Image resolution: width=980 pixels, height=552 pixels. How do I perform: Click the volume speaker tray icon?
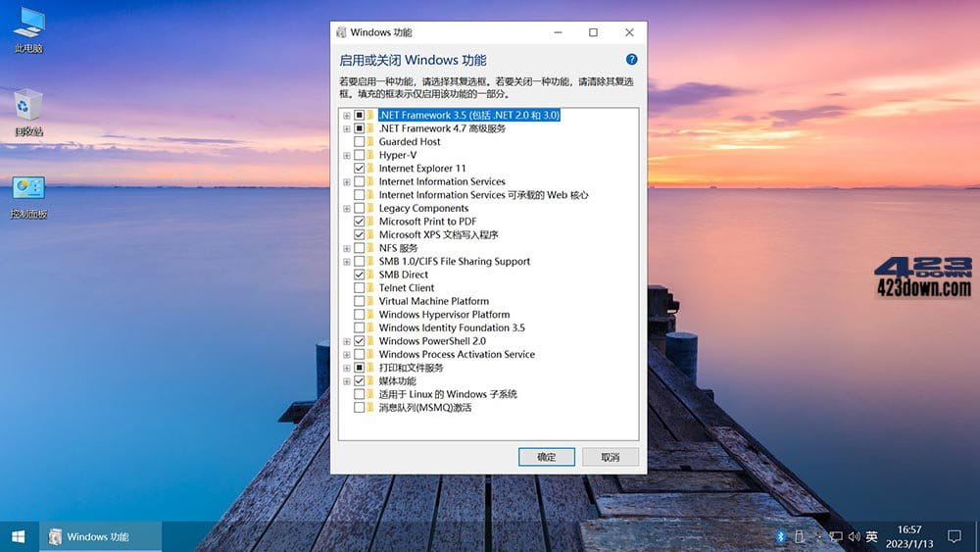(x=854, y=536)
